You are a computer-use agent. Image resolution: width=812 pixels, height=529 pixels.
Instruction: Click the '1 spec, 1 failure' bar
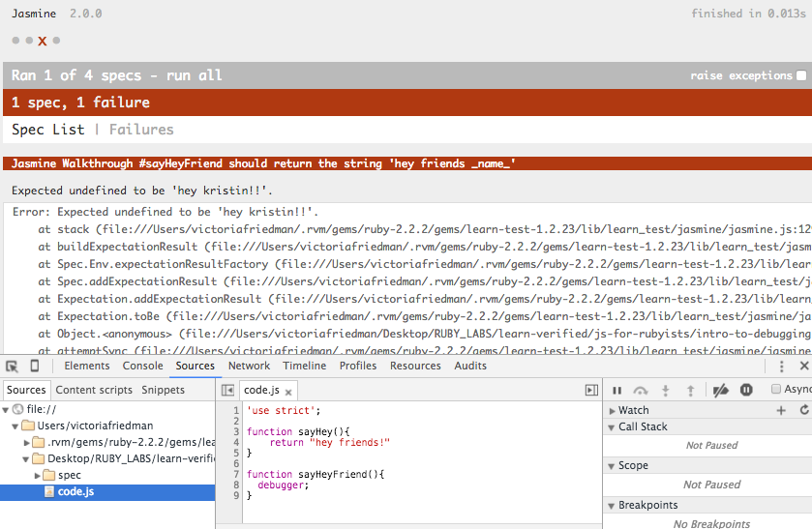(407, 103)
